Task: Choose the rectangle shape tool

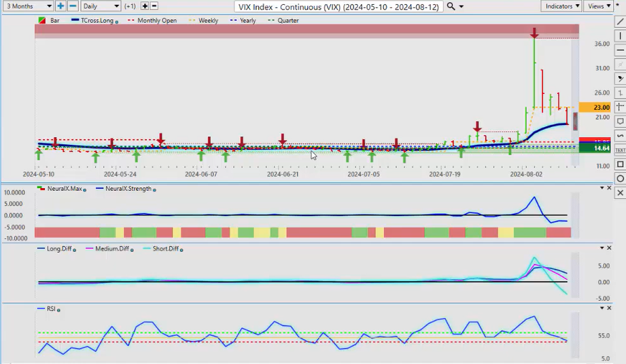Action: pos(619,164)
